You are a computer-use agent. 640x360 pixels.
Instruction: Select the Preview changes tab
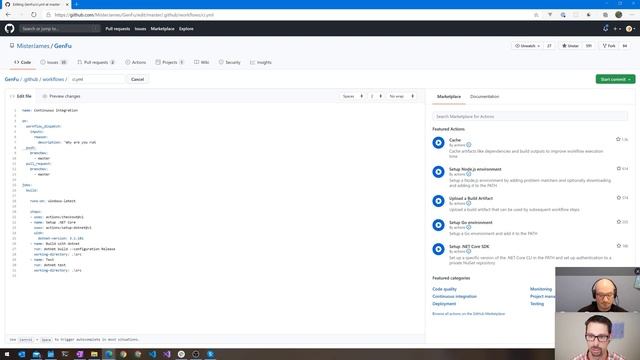click(x=61, y=96)
